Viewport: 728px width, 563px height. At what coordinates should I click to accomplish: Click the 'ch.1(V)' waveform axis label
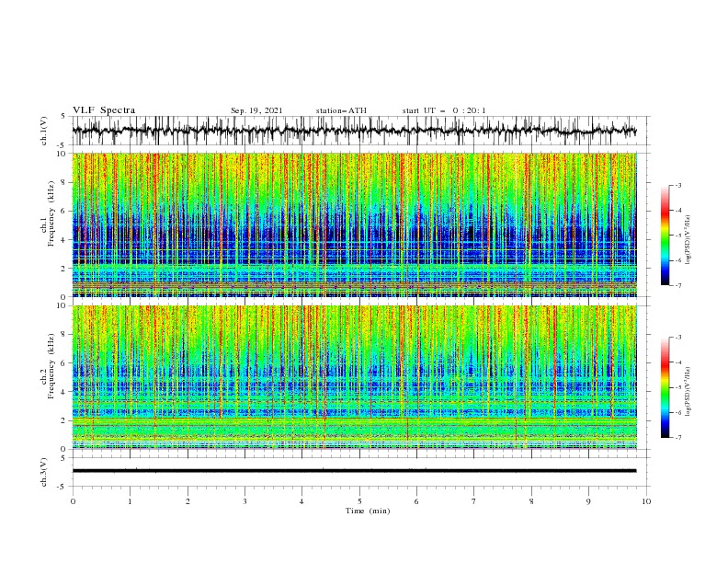click(44, 131)
